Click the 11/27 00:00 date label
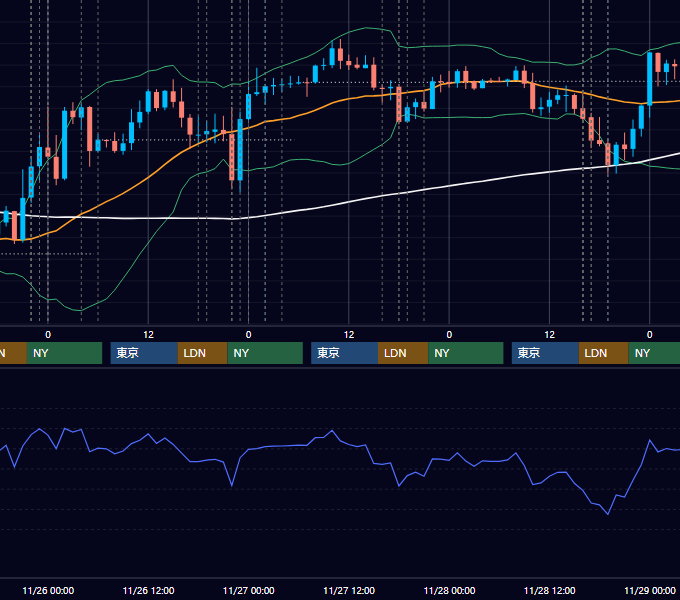The height and width of the screenshot is (600, 680). (248, 590)
